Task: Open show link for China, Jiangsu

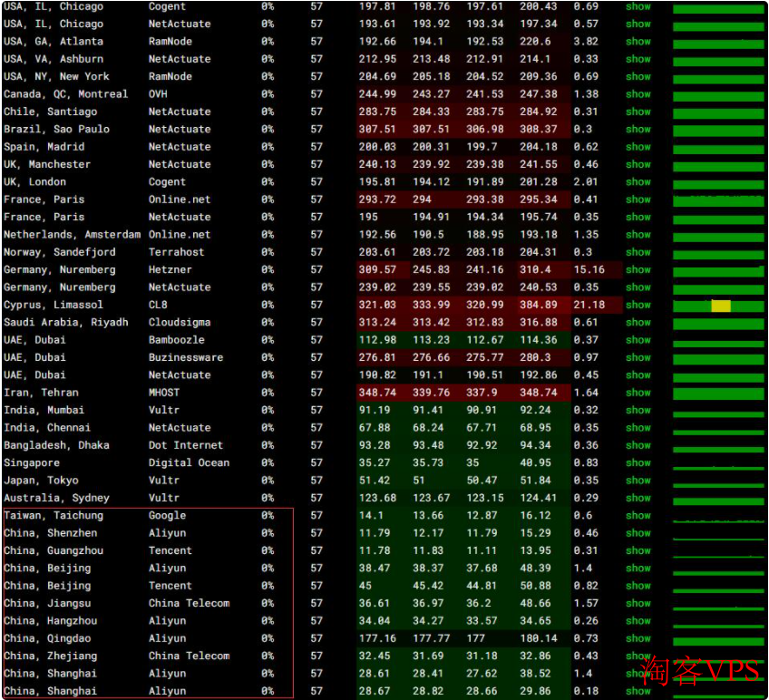Action: pos(638,603)
